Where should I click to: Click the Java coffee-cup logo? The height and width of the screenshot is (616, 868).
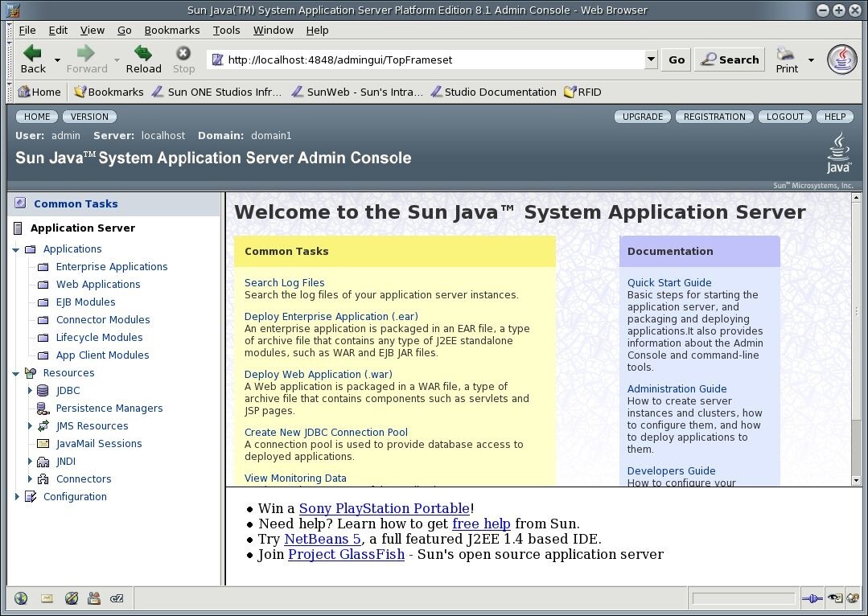point(844,59)
